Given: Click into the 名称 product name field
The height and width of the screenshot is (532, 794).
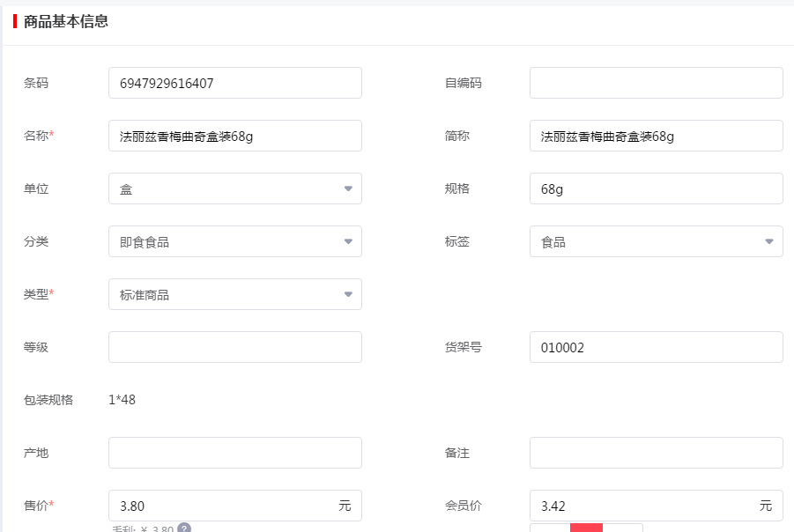Looking at the screenshot, I should [234, 136].
